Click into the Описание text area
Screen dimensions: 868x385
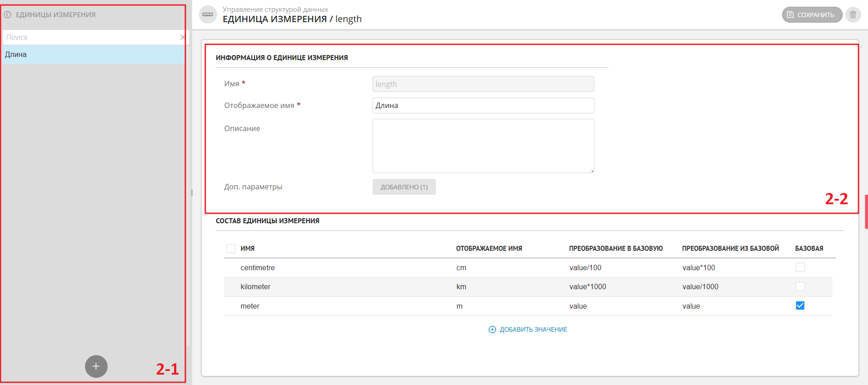(483, 146)
